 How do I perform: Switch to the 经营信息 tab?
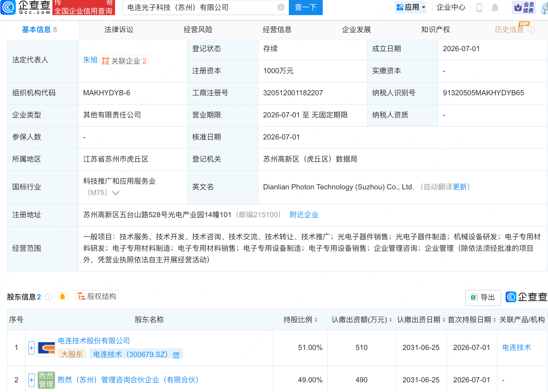277,30
